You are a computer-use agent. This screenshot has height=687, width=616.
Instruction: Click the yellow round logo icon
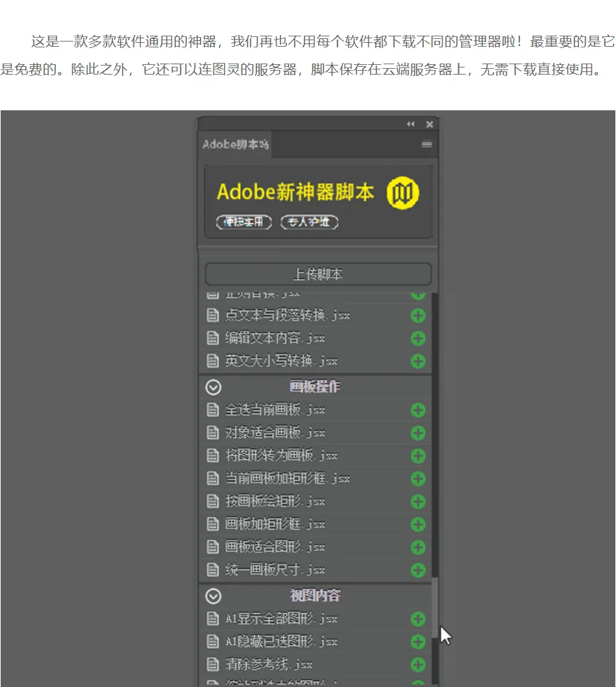pos(403,193)
